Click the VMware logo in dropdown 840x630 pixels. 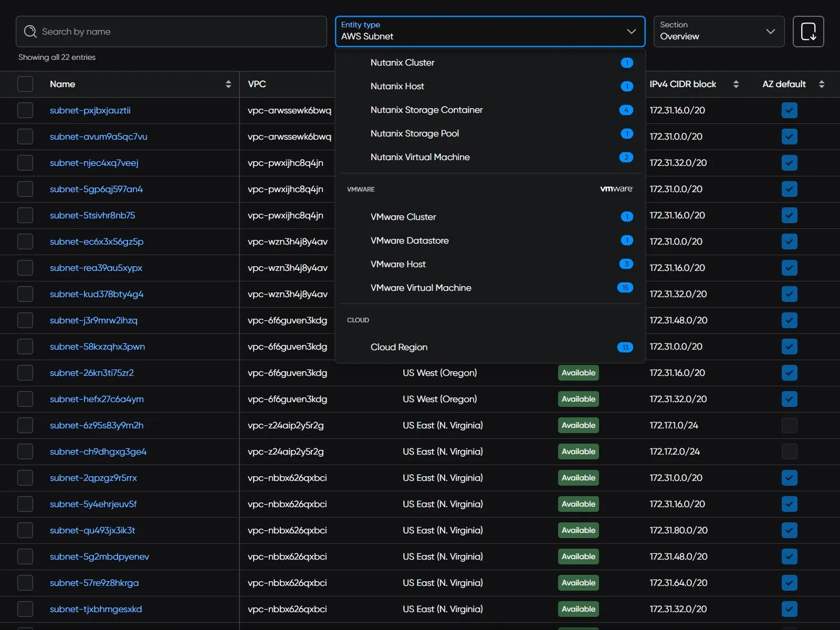[x=616, y=189]
